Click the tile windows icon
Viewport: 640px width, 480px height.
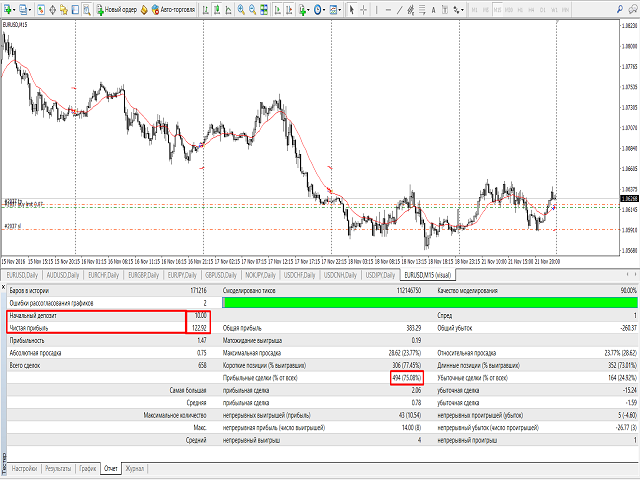pyautogui.click(x=264, y=9)
